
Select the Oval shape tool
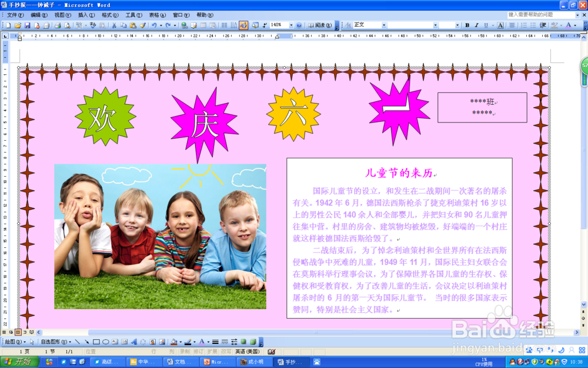[106, 342]
